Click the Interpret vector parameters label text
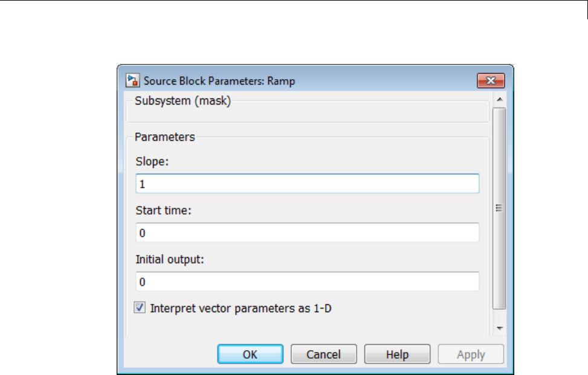 pos(241,308)
